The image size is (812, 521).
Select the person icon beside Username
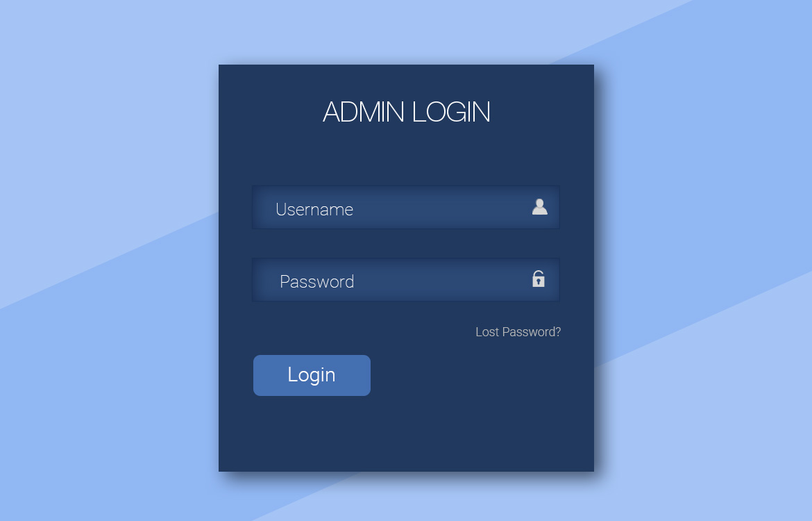(540, 207)
